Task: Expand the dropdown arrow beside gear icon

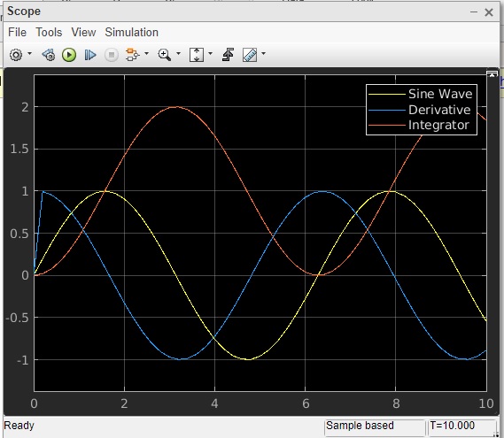Action: click(x=29, y=53)
